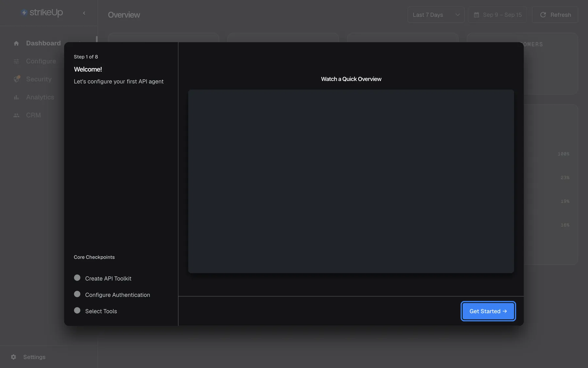Click the Step 1 of 8 indicator

86,57
